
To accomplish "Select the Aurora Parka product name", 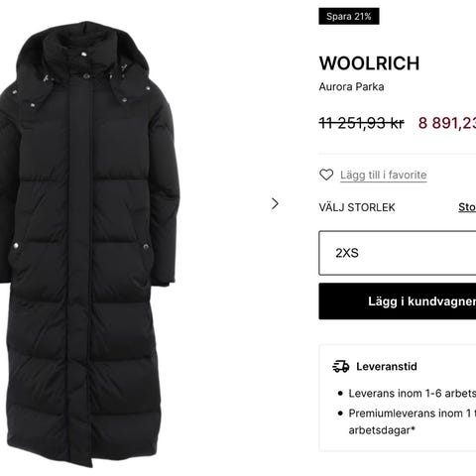I will coord(351,87).
